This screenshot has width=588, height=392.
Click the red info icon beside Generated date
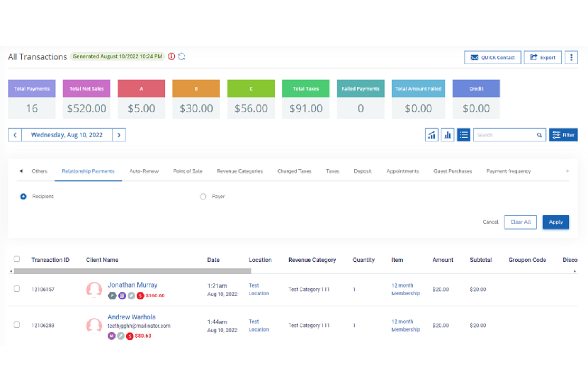click(171, 56)
